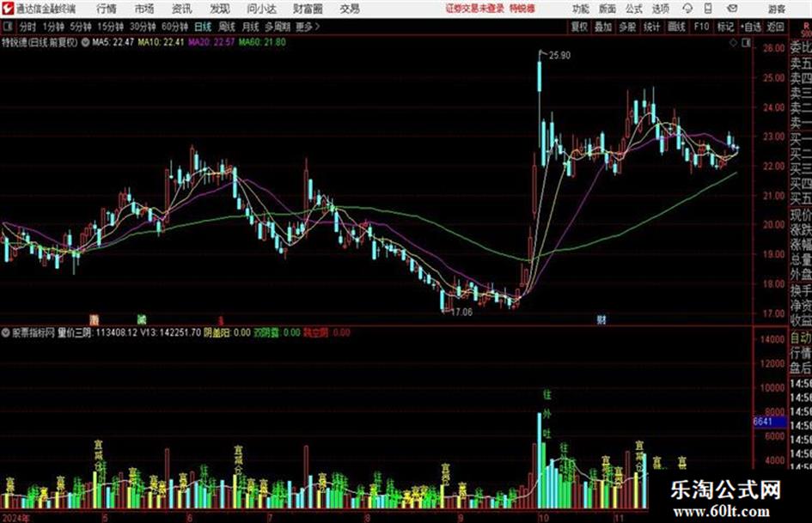The height and width of the screenshot is (523, 812).
Task: Click the MA20: 22.57 label
Action: [211, 42]
